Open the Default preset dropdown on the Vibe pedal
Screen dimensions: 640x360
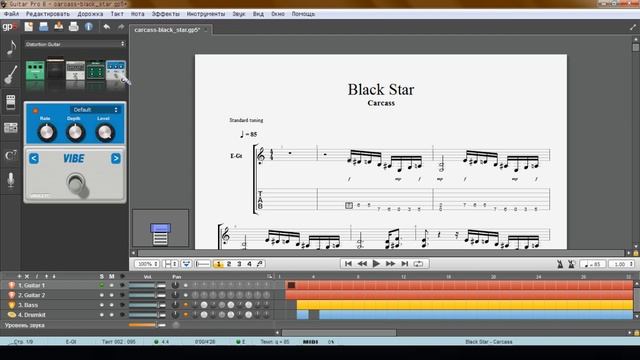pyautogui.click(x=95, y=110)
